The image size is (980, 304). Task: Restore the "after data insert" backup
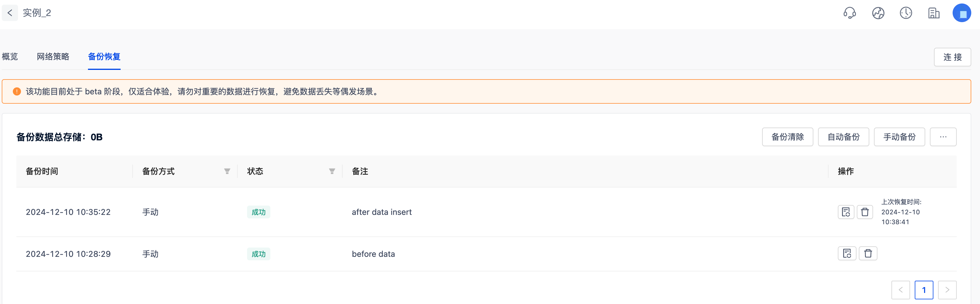(846, 212)
